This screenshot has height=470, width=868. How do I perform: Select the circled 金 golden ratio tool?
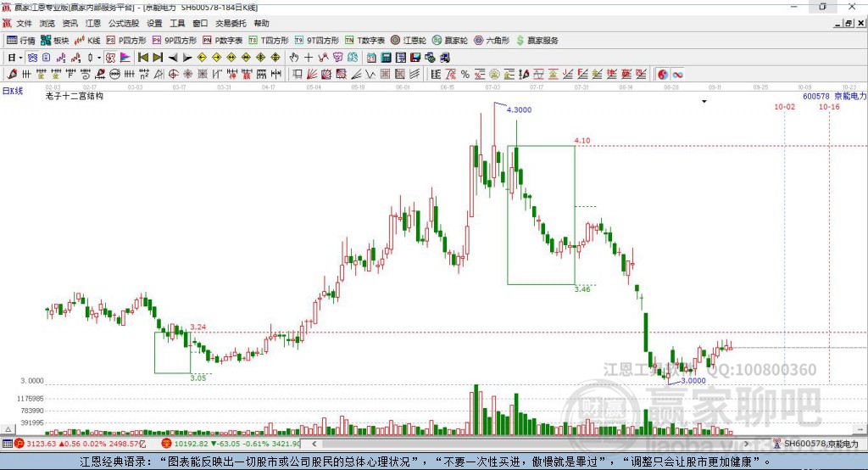(494, 75)
